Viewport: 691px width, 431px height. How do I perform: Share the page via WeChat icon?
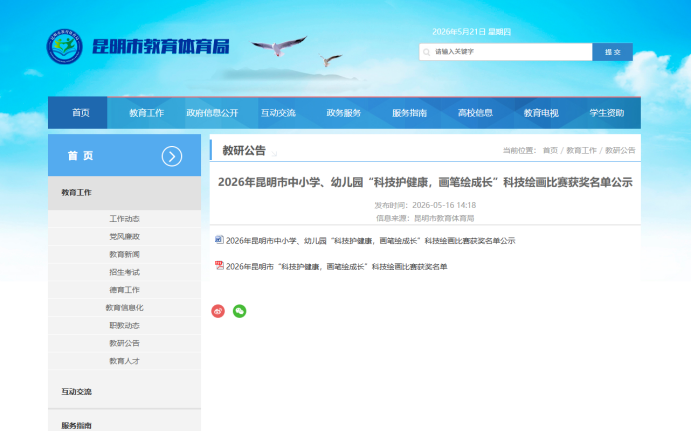[x=239, y=311]
